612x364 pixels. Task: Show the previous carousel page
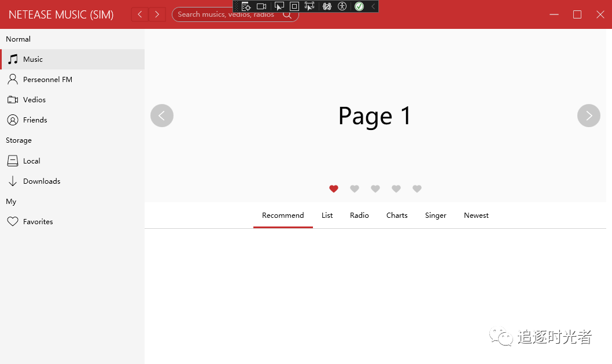pyautogui.click(x=162, y=116)
